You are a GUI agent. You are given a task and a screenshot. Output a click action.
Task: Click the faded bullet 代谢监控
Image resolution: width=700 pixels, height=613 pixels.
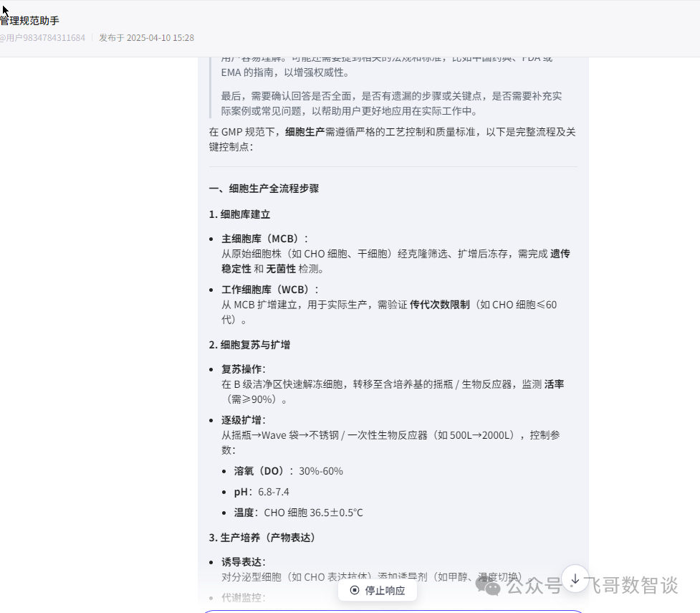pyautogui.click(x=244, y=598)
